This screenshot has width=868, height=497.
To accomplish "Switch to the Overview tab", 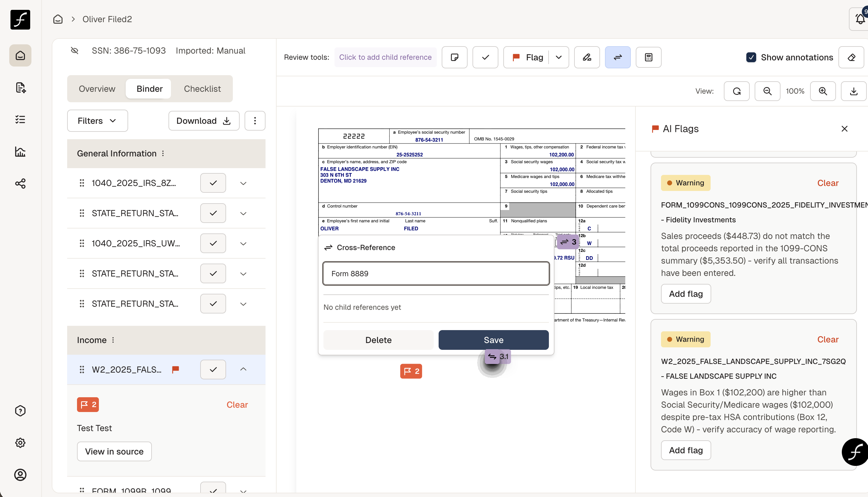I will click(97, 89).
